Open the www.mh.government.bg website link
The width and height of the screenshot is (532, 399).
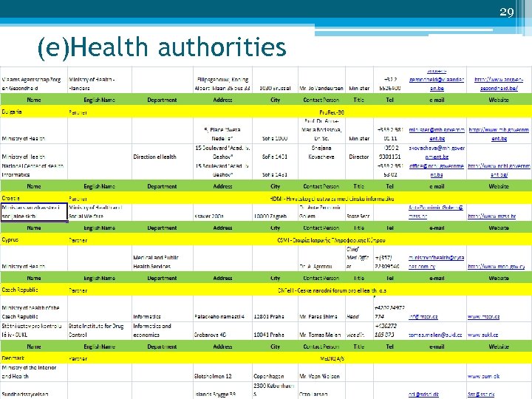coord(499,134)
